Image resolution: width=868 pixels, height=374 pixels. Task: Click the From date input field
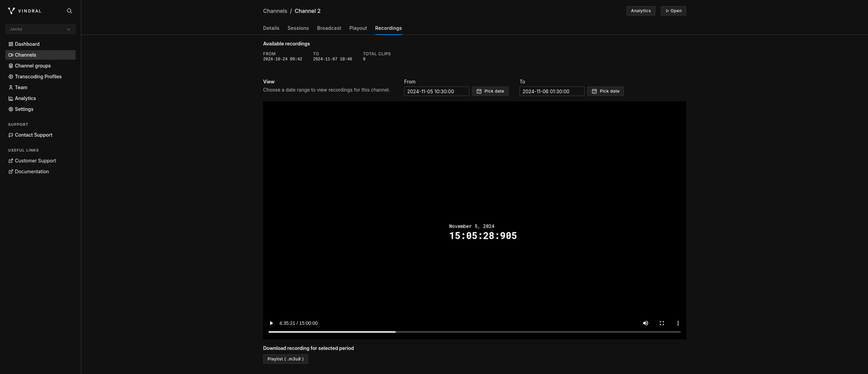pos(436,91)
